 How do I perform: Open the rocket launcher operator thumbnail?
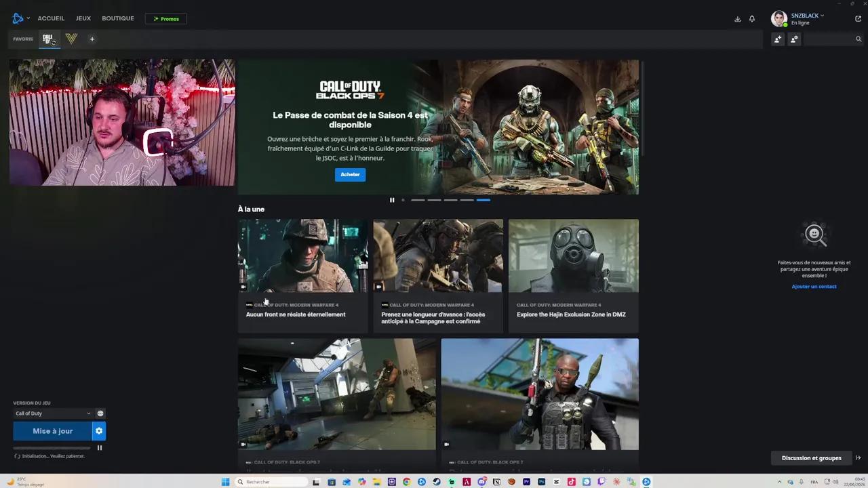(x=540, y=394)
